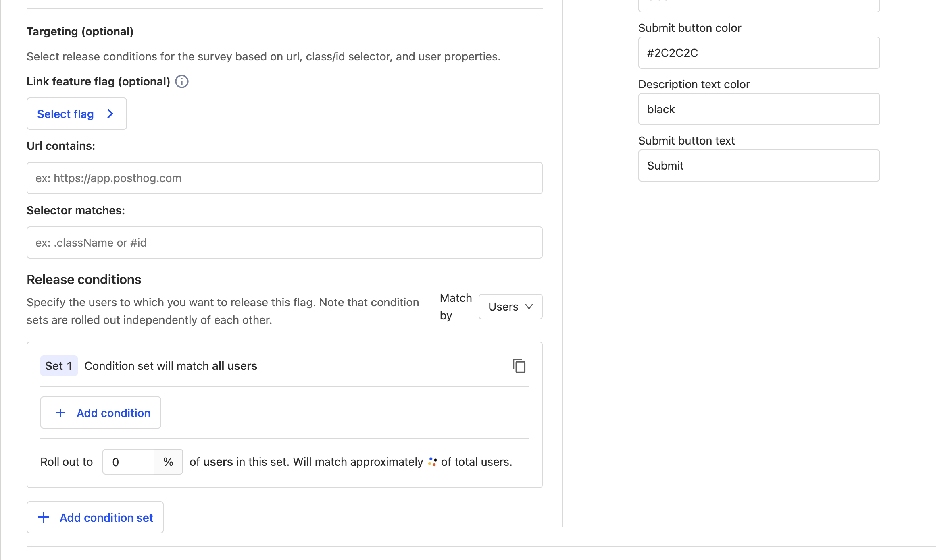Open the Match by Users dropdown

point(510,307)
